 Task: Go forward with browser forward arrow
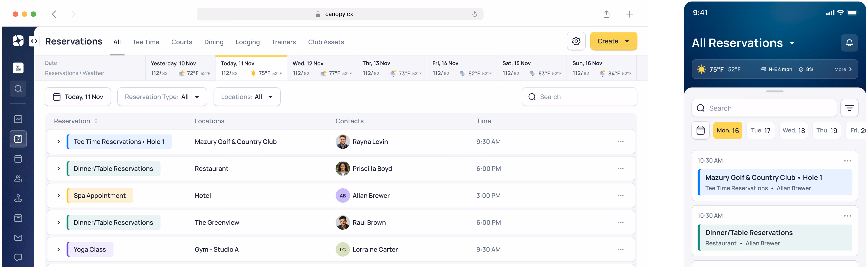coord(73,14)
